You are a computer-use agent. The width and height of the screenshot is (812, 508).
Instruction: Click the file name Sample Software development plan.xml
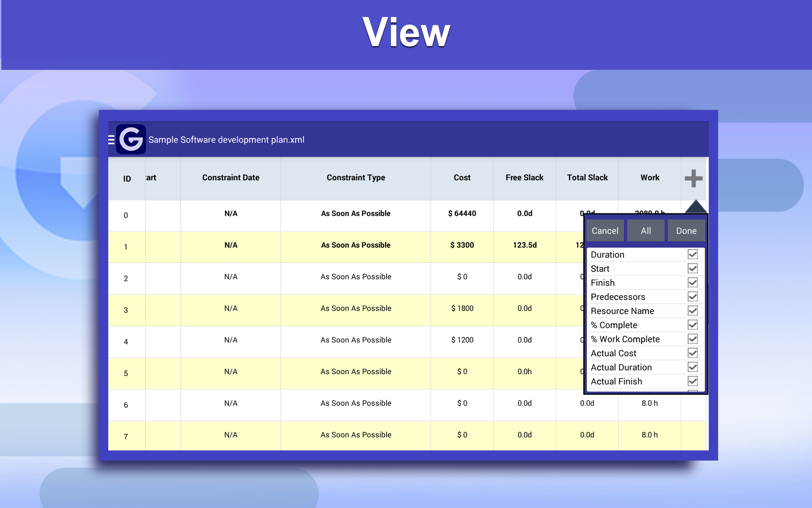click(x=226, y=139)
